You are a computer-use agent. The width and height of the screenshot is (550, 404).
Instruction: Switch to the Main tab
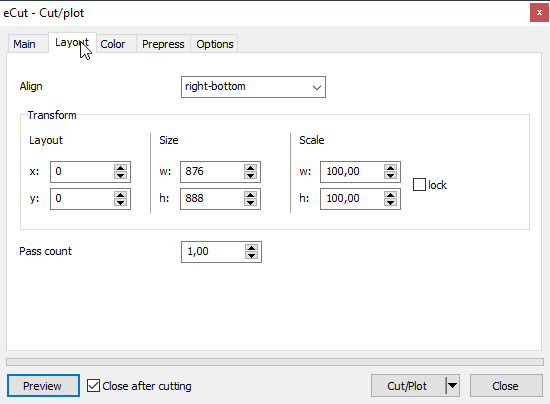click(x=28, y=44)
